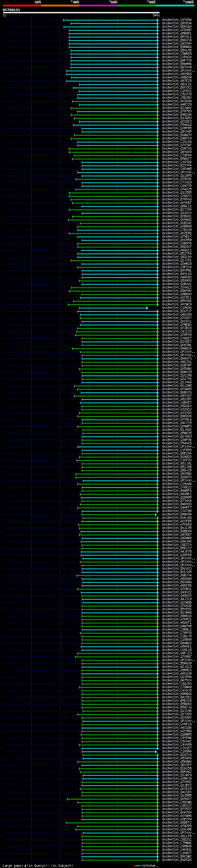Click the UniRef100_P54416 hit name
Image resolution: width=197 pixels, height=868 pixels.
tap(177, 125)
